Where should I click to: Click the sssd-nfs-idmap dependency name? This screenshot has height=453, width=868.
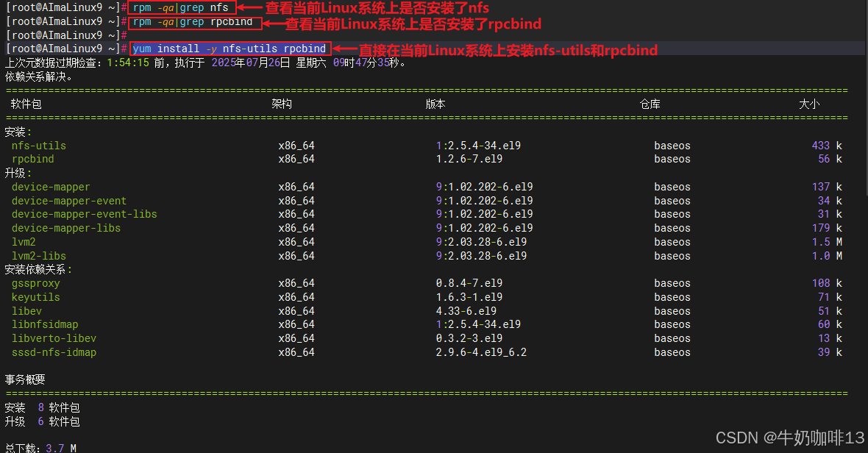tap(54, 352)
